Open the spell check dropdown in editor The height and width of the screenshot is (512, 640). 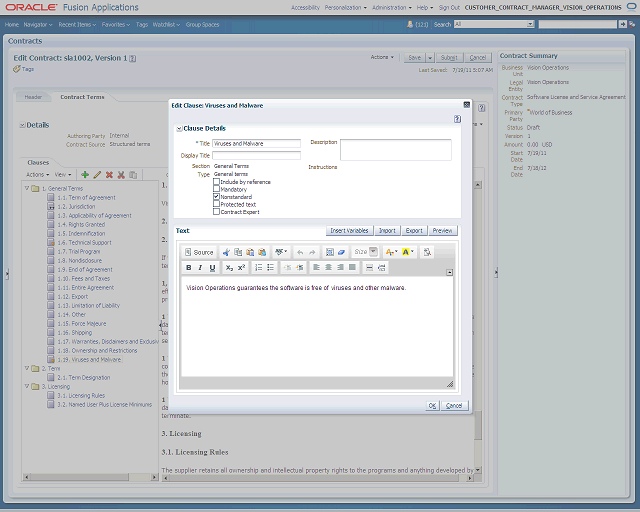tap(281, 252)
